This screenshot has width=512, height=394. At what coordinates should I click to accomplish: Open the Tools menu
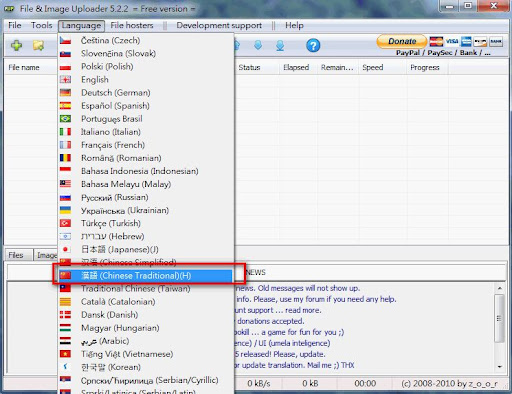[42, 25]
